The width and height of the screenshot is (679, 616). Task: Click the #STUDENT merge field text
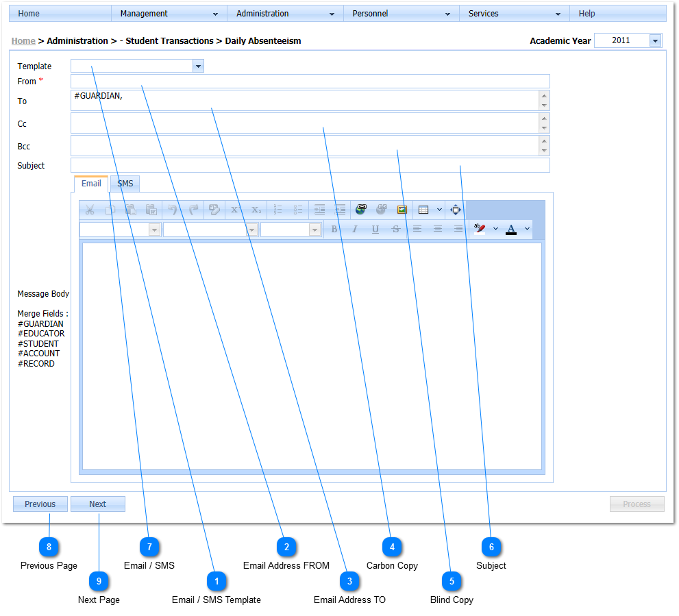[38, 344]
